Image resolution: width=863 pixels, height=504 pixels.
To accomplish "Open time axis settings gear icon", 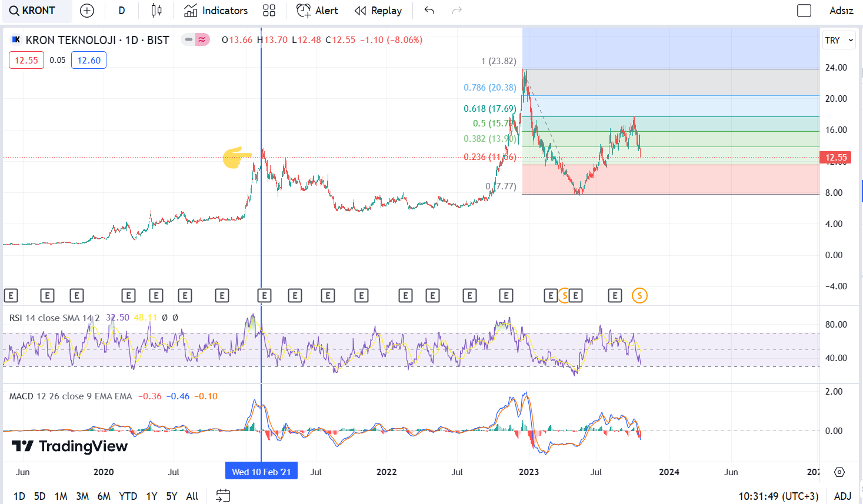I will [839, 472].
